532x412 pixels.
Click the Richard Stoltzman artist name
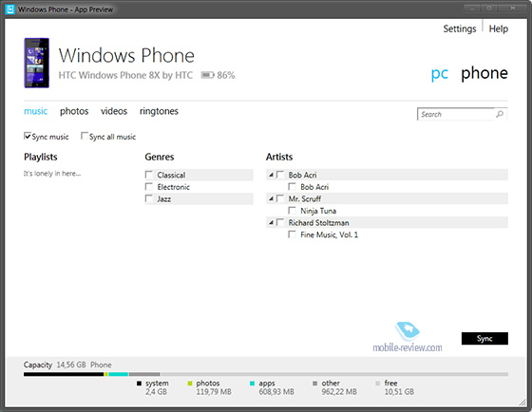(x=318, y=223)
